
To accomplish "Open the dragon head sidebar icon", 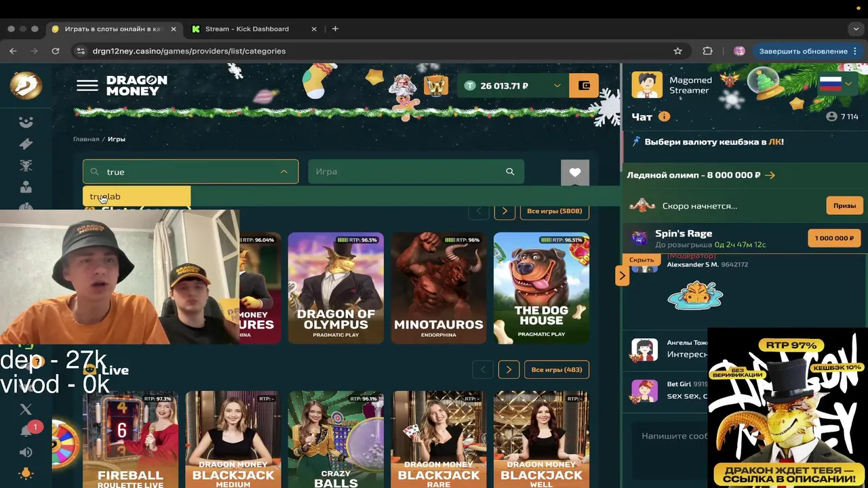I will tap(26, 165).
